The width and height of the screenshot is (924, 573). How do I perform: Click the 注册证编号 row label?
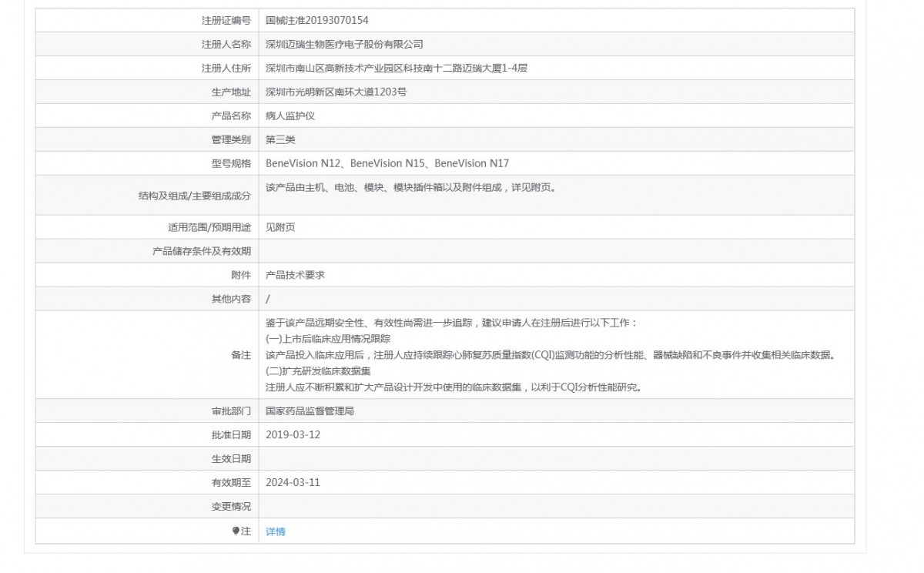(x=226, y=21)
